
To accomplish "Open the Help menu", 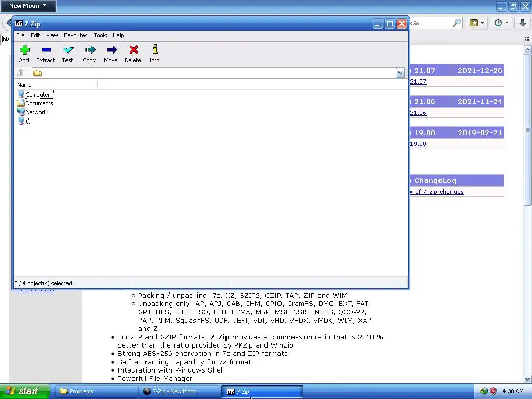I will (x=118, y=35).
